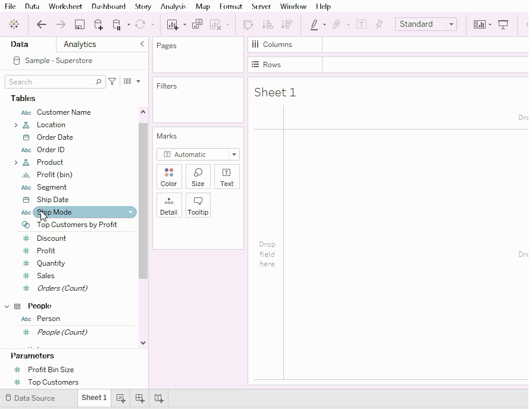The image size is (532, 409).
Task: Click the Group members paperclip icon
Action: (336, 24)
